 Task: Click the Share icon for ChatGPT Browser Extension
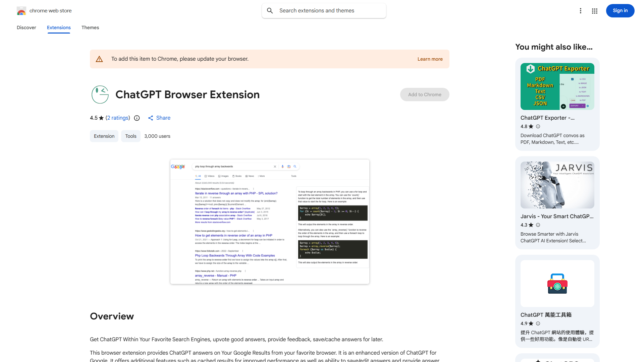pos(151,118)
